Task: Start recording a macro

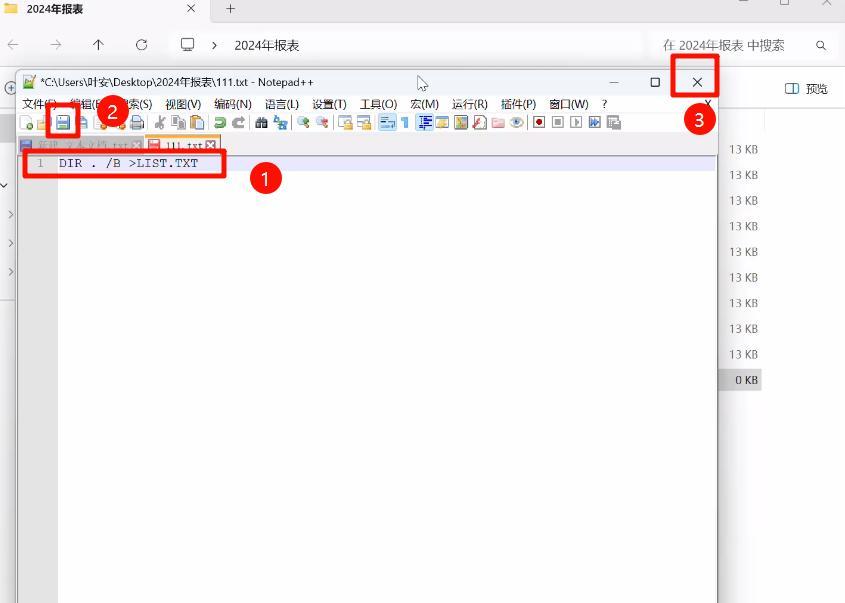Action: 539,123
